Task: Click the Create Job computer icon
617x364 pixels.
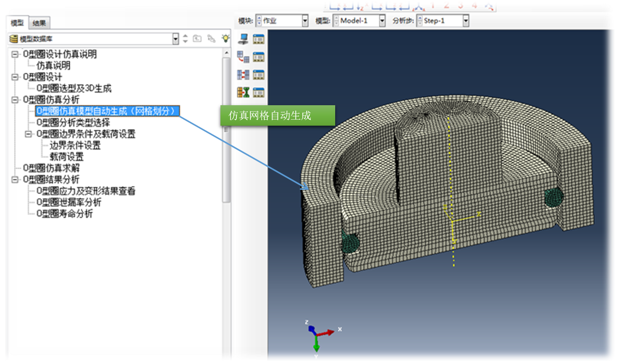Action: click(x=243, y=39)
